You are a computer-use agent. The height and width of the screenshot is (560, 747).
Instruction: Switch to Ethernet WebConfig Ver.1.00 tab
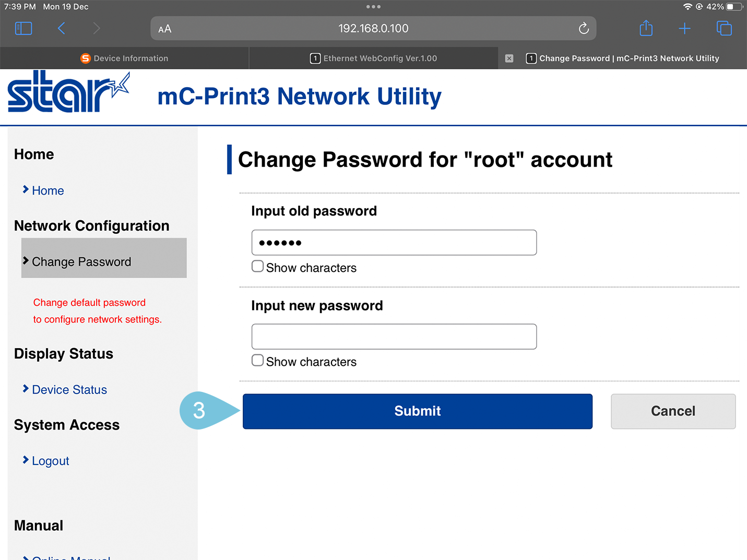(x=374, y=58)
